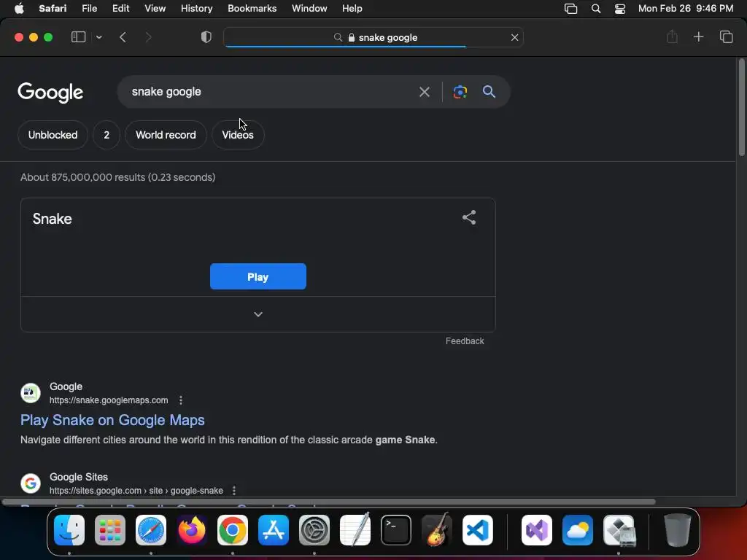Click the date and time in menu bar
This screenshot has width=747, height=560.
pyautogui.click(x=686, y=9)
